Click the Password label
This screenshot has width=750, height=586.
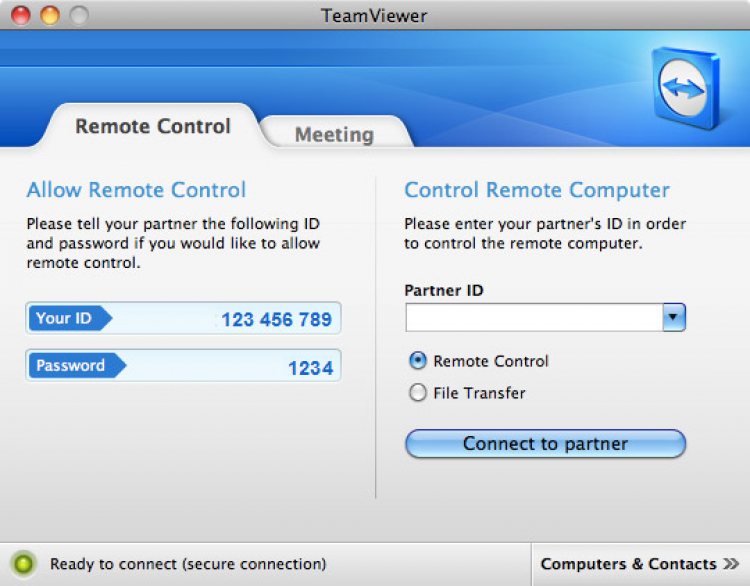(x=77, y=365)
